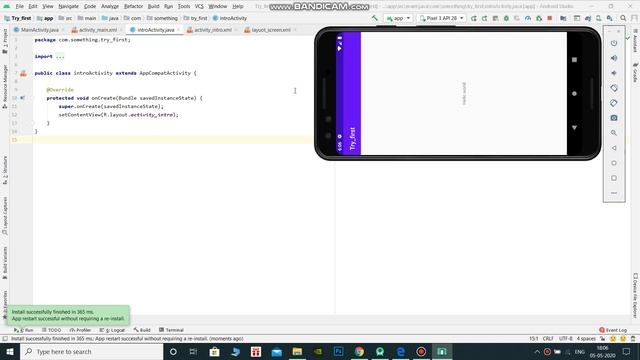Click the Project tool window side tab
The image size is (640, 360).
[x=5, y=41]
